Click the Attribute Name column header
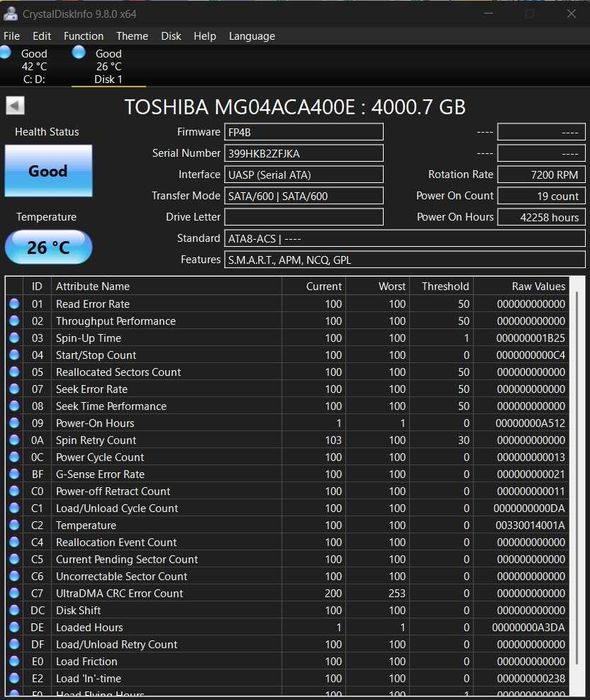Image resolution: width=590 pixels, height=700 pixels. (x=166, y=286)
